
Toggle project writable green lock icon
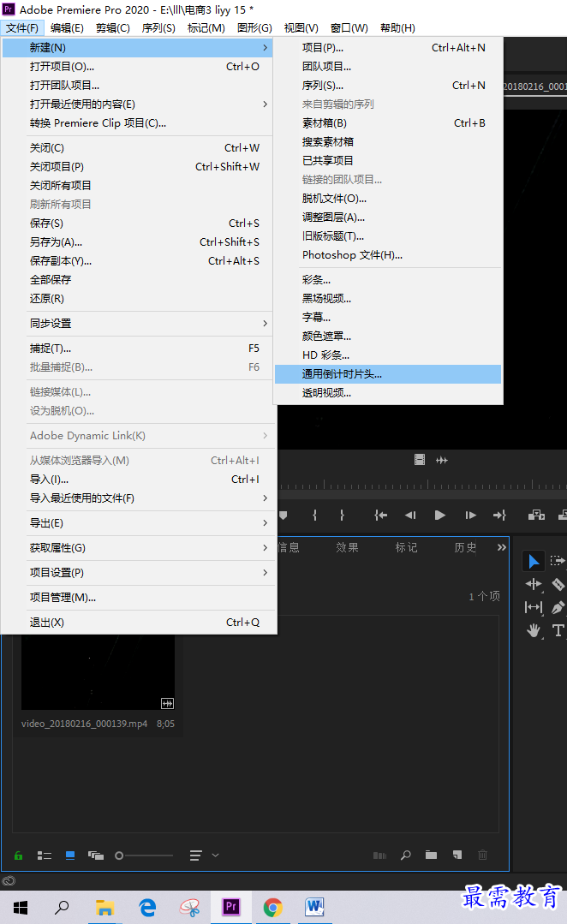click(x=18, y=855)
